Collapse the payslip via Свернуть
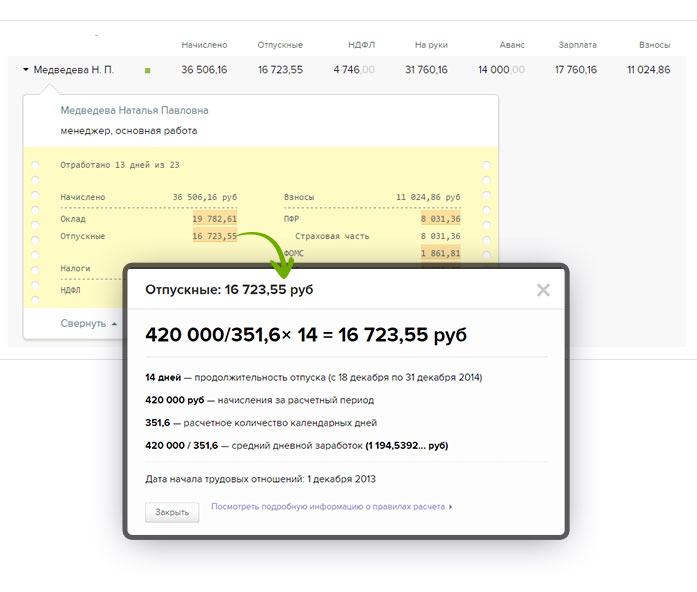 pyautogui.click(x=82, y=324)
